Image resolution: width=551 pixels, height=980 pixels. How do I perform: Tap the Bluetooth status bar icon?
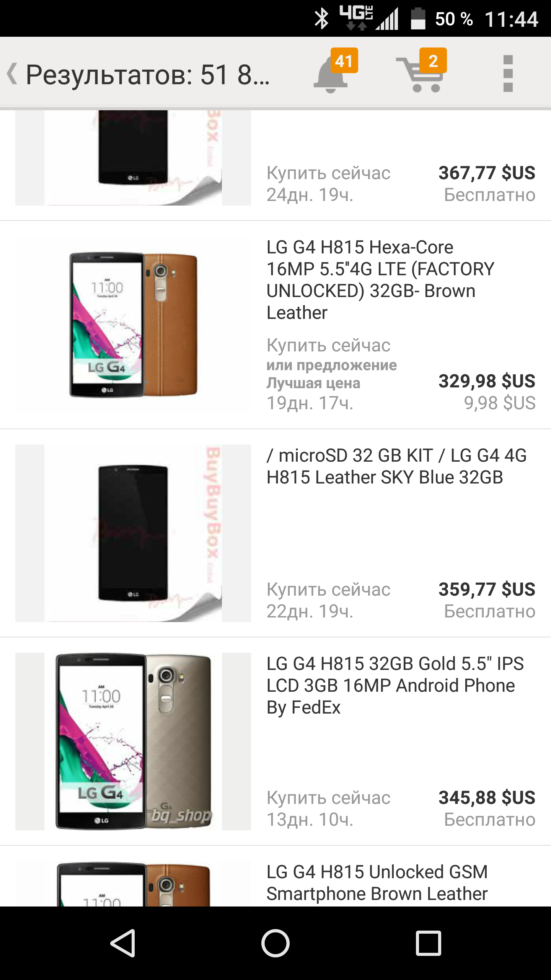point(321,19)
